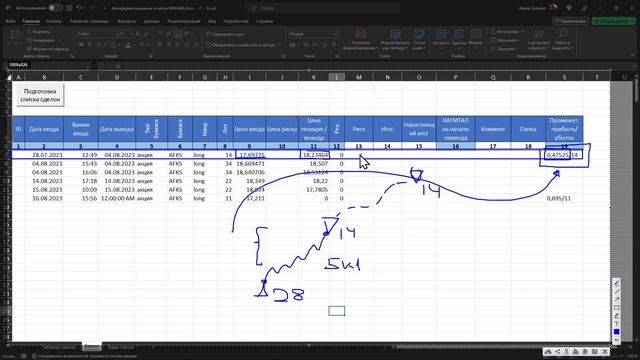
Task: Toggle bold formatting (Ж)
Action: pyautogui.click(x=81, y=45)
